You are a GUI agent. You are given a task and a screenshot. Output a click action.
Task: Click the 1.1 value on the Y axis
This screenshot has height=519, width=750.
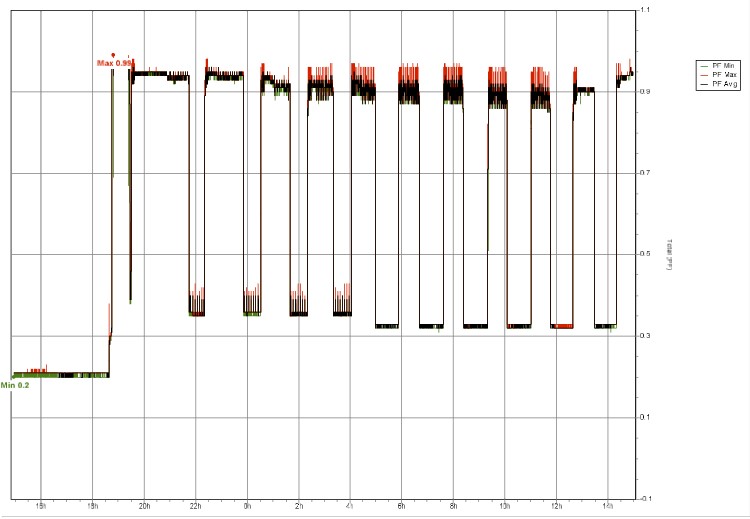click(x=643, y=10)
